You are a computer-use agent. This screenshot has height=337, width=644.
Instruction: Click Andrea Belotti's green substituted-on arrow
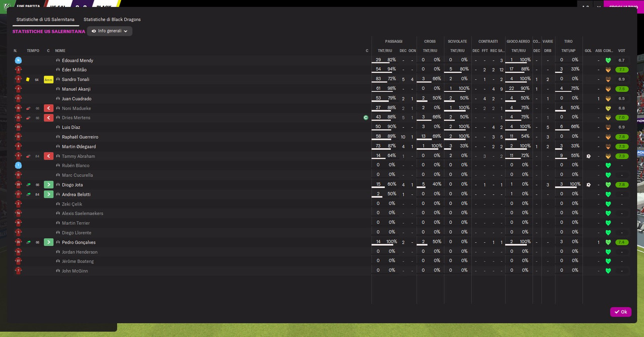(x=48, y=194)
